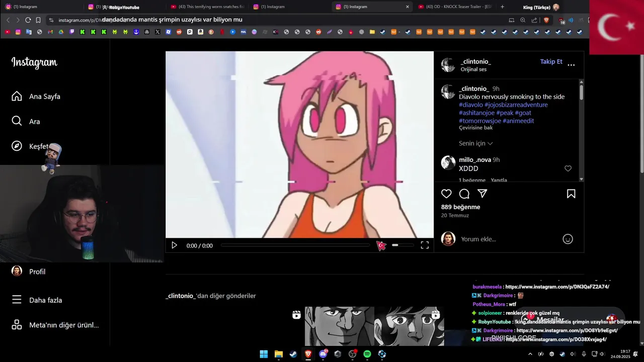The height and width of the screenshot is (362, 644).
Task: Open #jojosbizarreadventure hashtag
Action: point(516,105)
